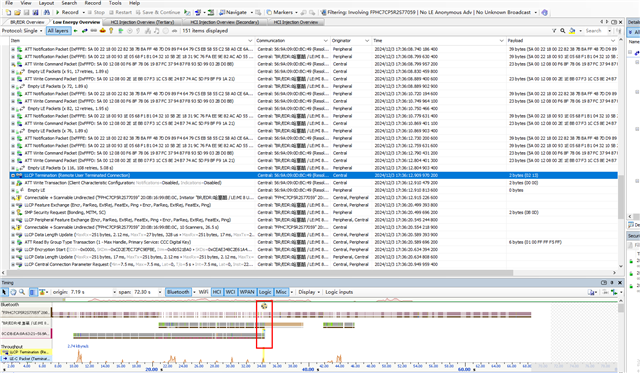This screenshot has height=373, width=640.
Task: Open a capture with the folder icon
Action: tap(17, 12)
